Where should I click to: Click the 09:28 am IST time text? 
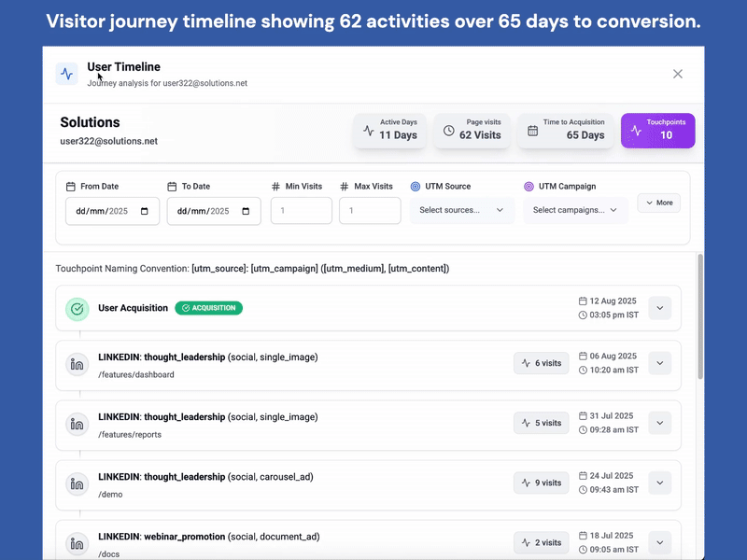[x=614, y=430]
